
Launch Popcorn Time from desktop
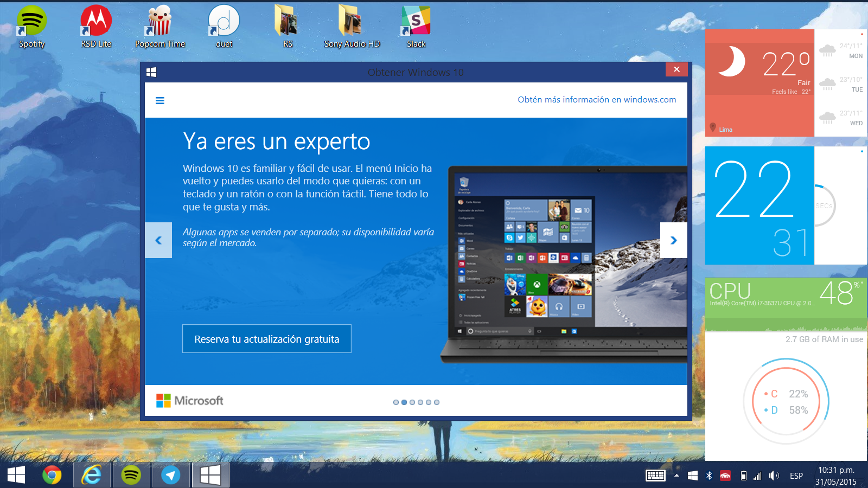160,27
